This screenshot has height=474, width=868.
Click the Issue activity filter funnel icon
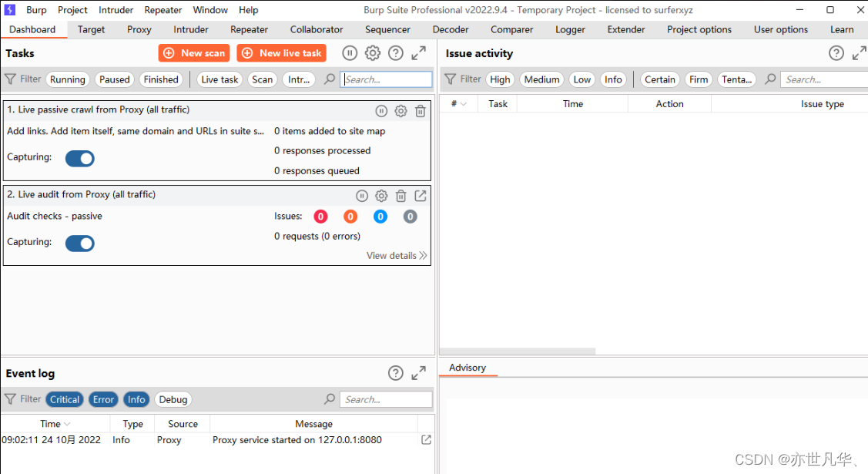click(x=450, y=79)
